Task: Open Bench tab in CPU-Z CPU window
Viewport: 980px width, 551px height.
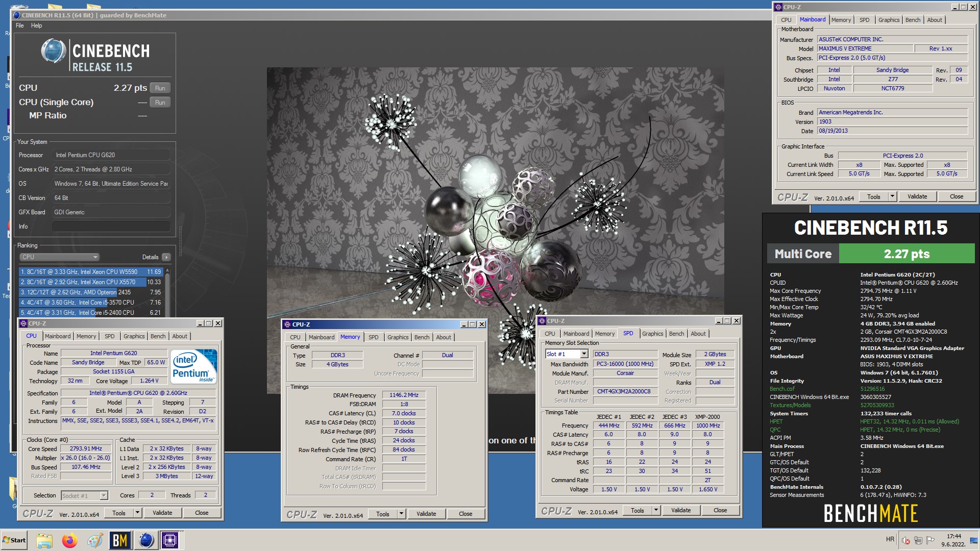Action: pyautogui.click(x=158, y=336)
